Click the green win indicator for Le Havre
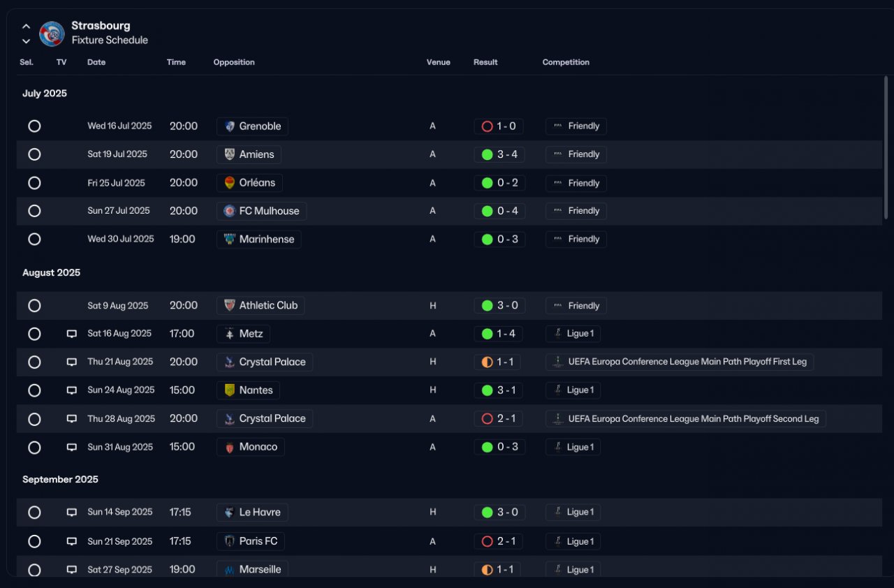Screen dimensions: 894x588 pos(488,513)
